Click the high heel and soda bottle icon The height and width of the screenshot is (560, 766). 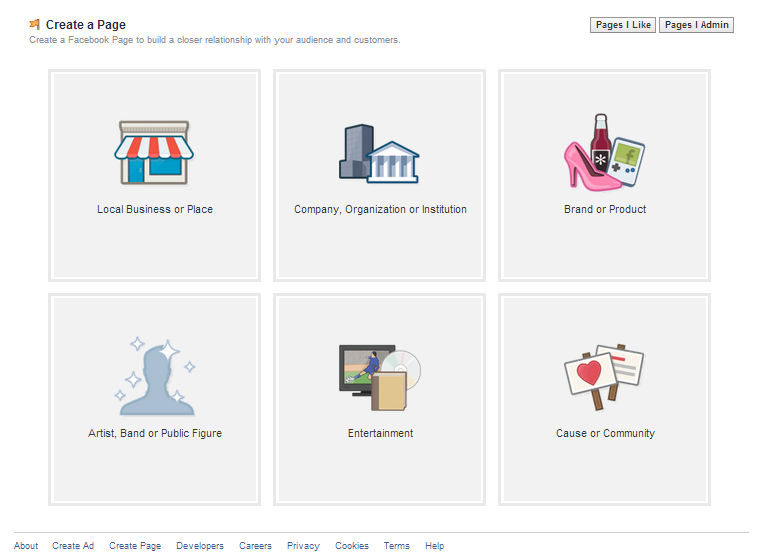[604, 152]
